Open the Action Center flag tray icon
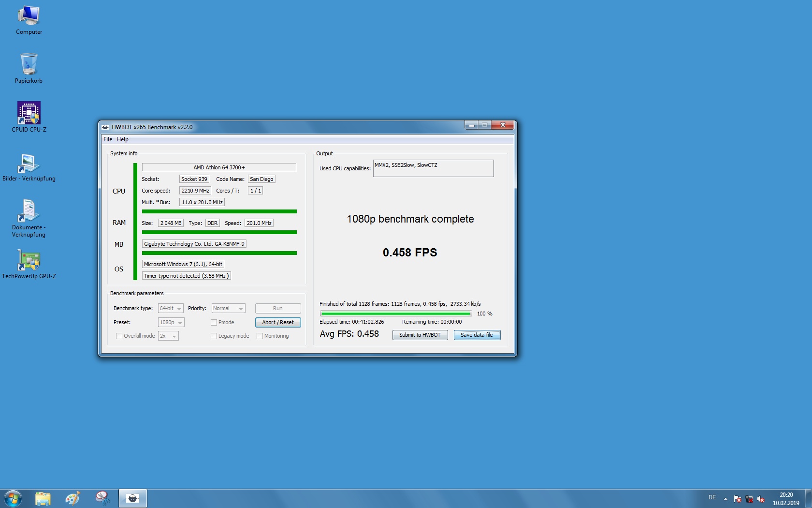This screenshot has width=812, height=508. coord(738,499)
